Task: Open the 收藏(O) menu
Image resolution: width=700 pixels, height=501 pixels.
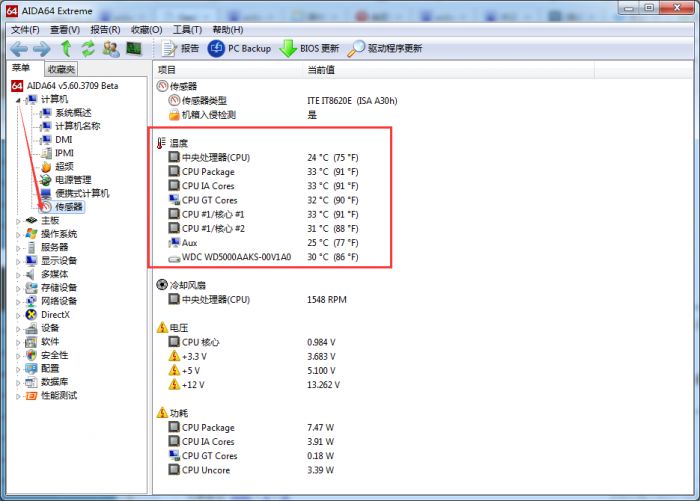Action: [x=146, y=30]
